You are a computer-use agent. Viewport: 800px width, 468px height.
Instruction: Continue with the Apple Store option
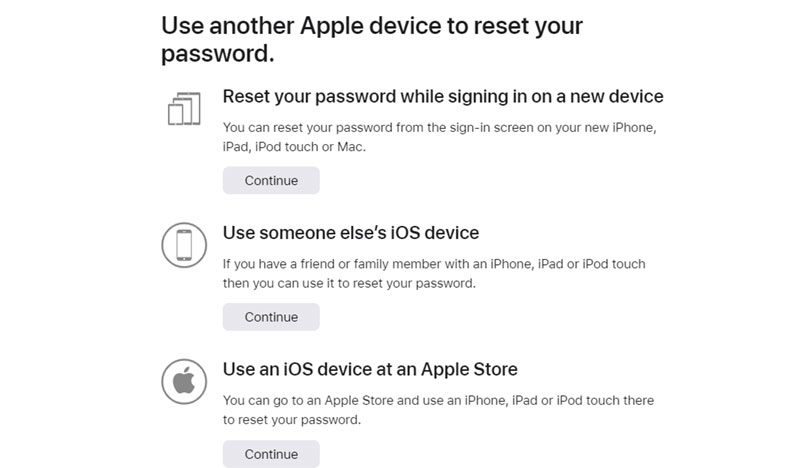pyautogui.click(x=271, y=454)
